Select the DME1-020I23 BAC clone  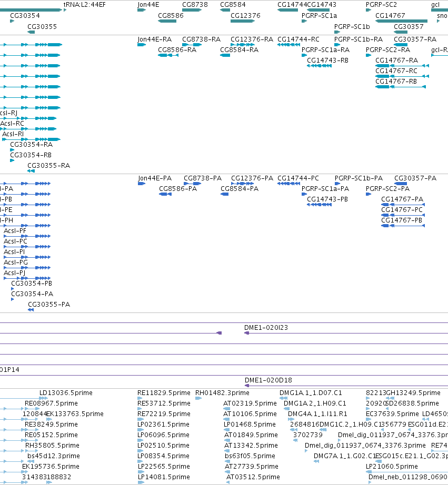click(346, 333)
